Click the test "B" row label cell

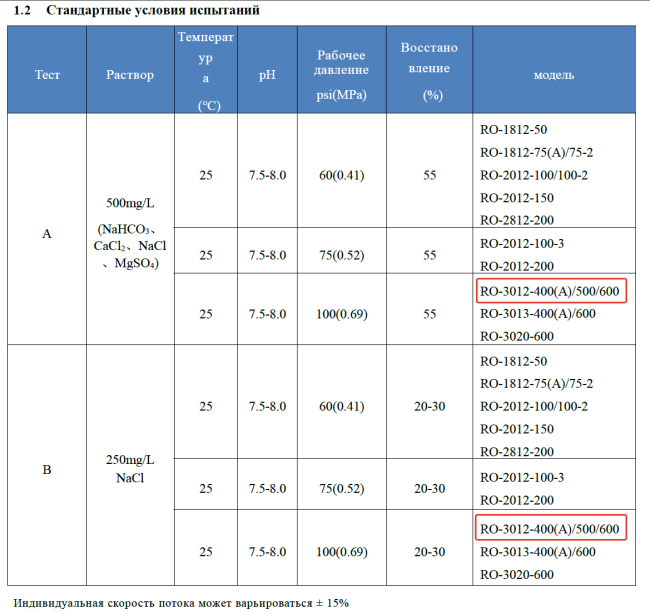(x=47, y=468)
